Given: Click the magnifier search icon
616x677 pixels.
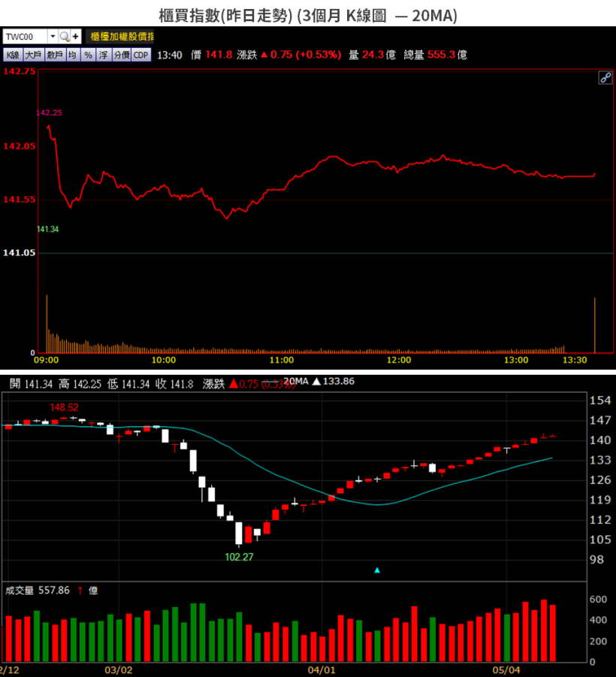Looking at the screenshot, I should [x=65, y=37].
